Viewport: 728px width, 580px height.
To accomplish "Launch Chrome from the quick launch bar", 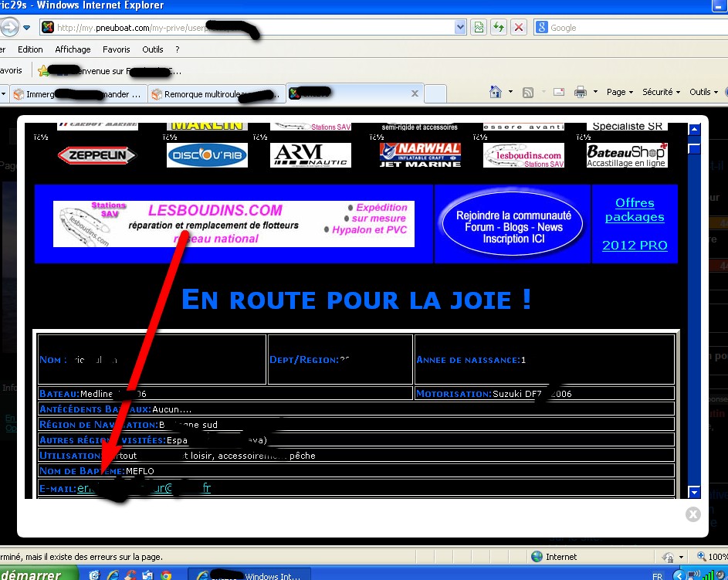I will pos(166,575).
